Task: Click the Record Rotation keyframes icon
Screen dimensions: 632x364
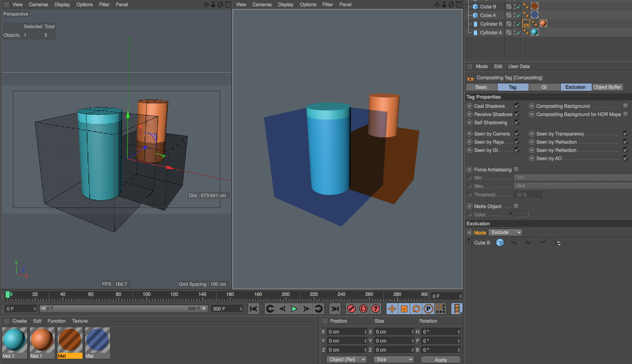Action: point(416,309)
